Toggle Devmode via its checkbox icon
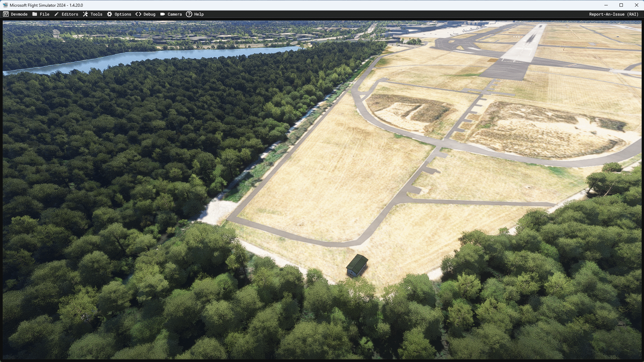This screenshot has width=644, height=362. pyautogui.click(x=6, y=14)
